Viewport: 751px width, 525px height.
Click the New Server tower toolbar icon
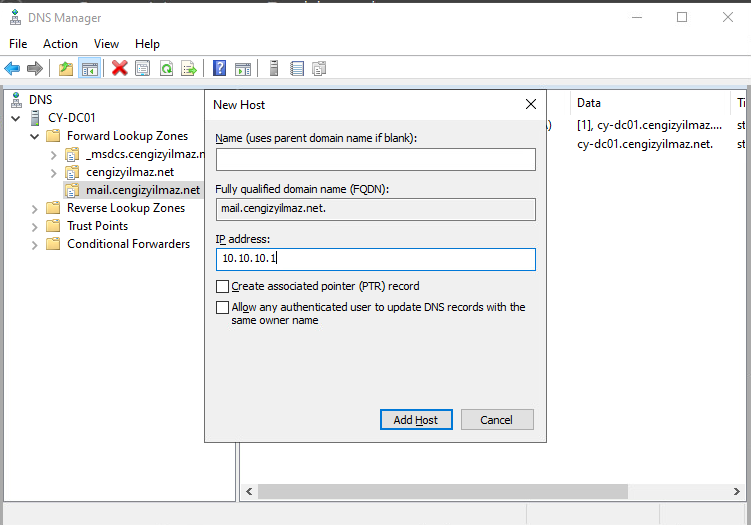coord(273,69)
